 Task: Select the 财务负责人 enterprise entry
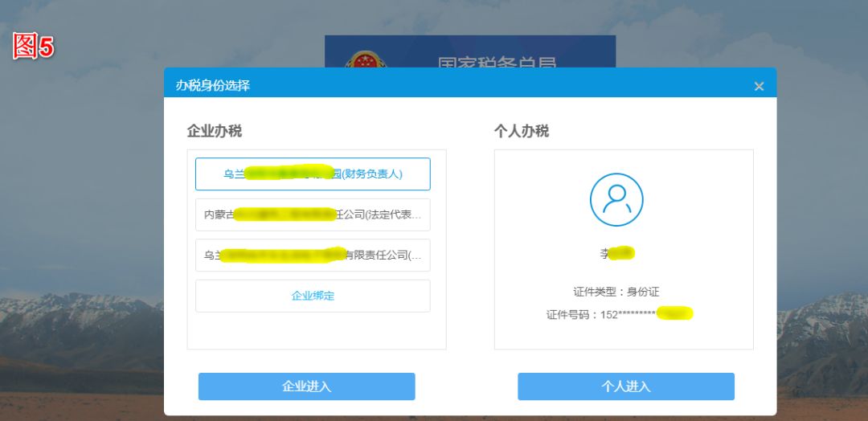coord(313,174)
